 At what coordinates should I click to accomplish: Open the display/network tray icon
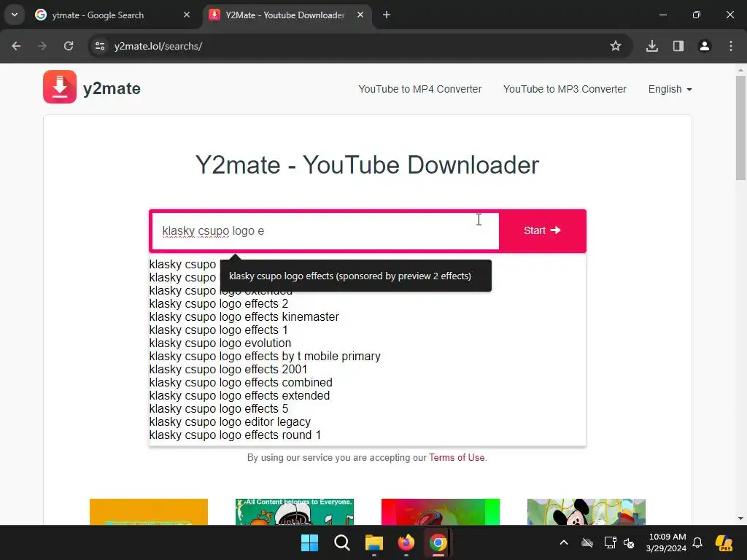point(610,542)
